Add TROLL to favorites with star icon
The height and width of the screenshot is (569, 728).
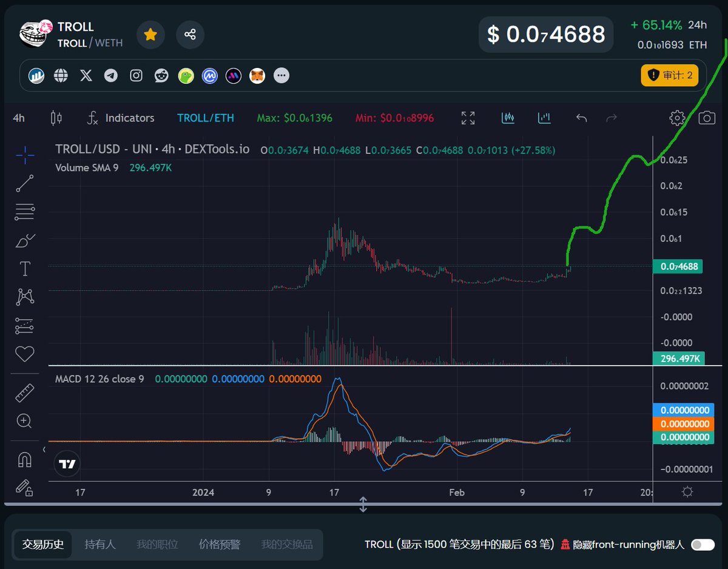tap(150, 35)
